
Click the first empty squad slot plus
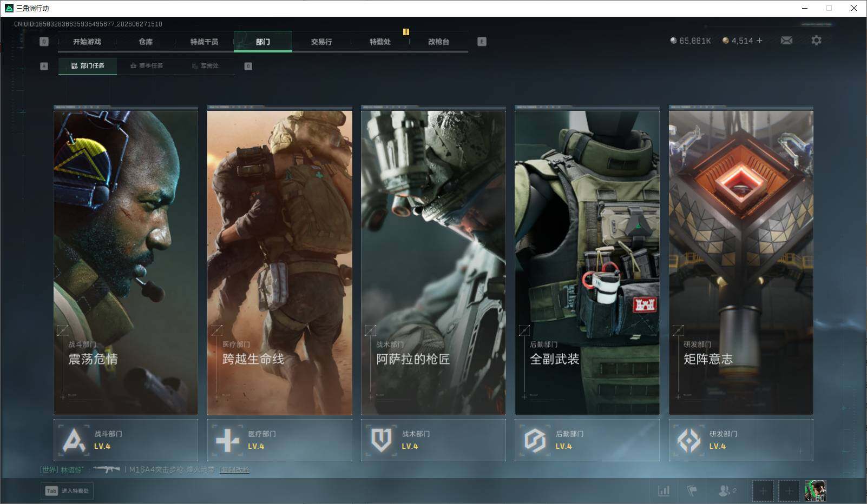pos(763,491)
